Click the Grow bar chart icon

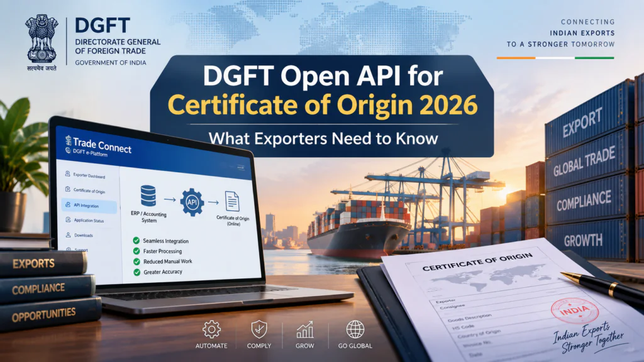[x=305, y=329]
